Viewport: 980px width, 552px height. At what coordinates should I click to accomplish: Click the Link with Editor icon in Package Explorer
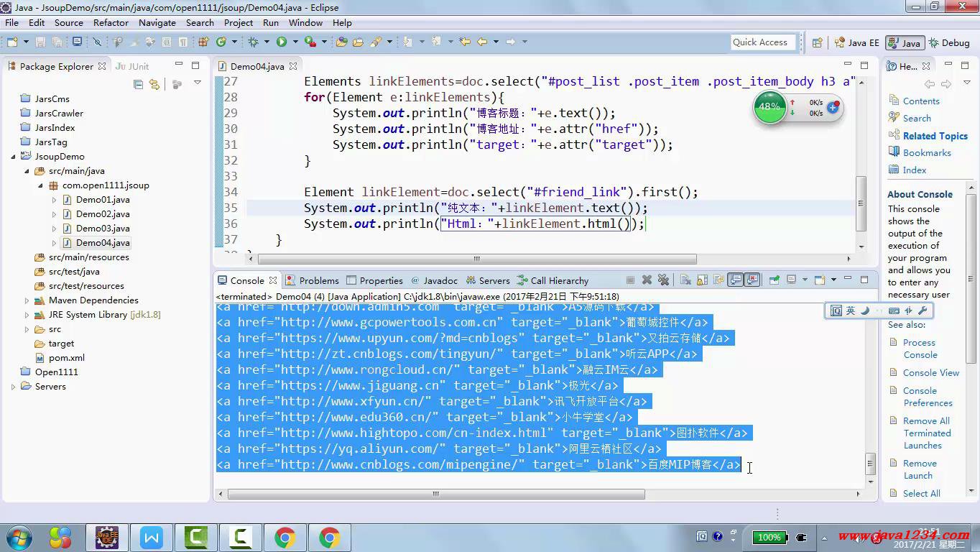tap(154, 84)
